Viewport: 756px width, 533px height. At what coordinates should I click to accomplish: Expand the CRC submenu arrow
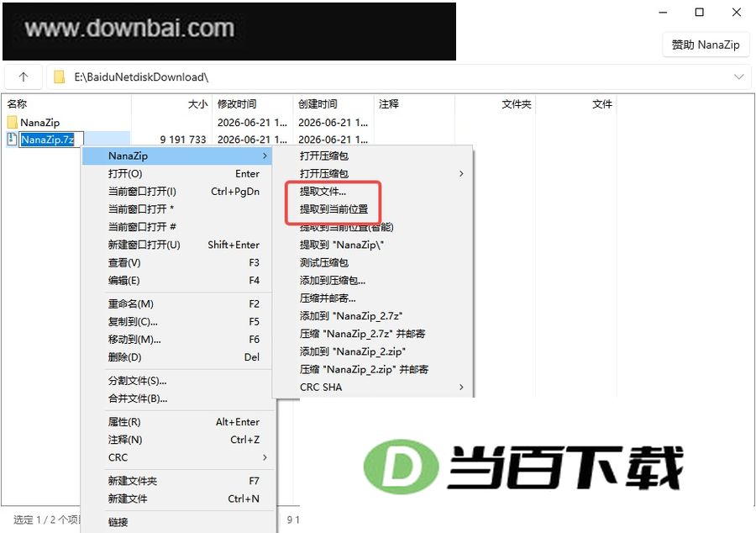tap(265, 457)
